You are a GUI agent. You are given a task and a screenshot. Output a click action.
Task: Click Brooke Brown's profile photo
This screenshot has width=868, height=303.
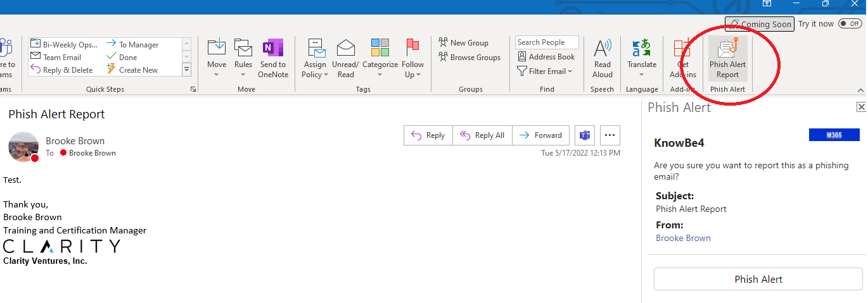point(23,147)
